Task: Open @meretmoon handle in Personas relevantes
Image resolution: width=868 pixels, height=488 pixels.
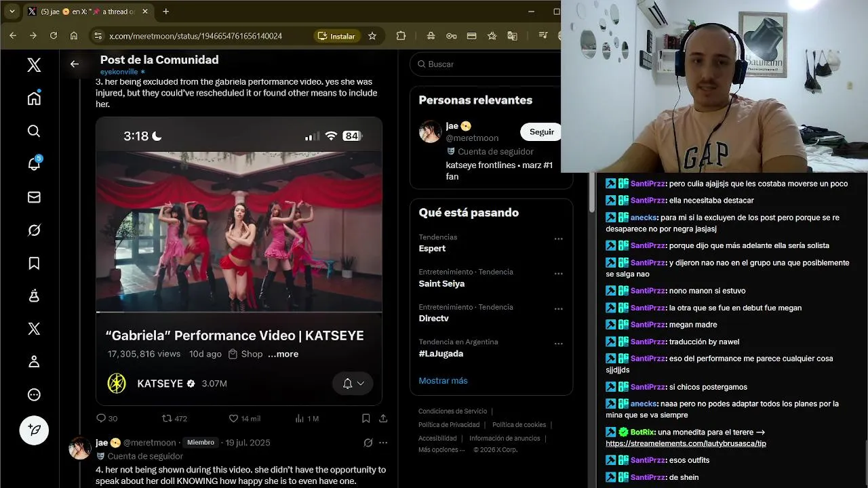Action: point(472,138)
